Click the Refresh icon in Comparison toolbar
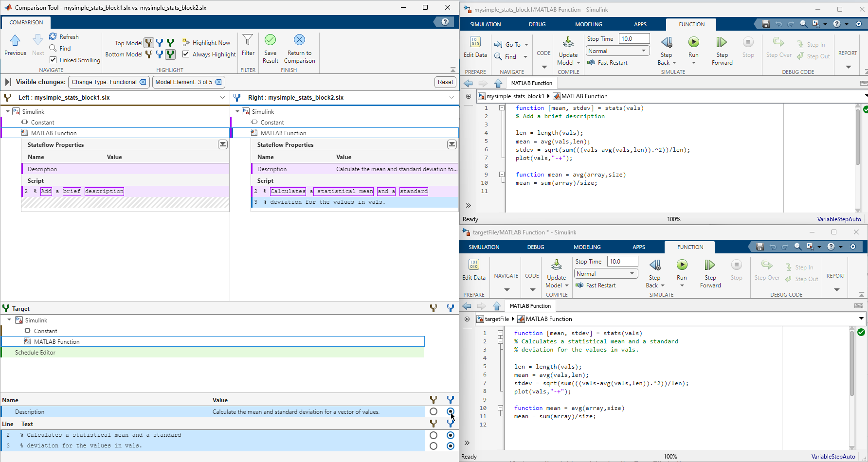868x462 pixels. click(53, 36)
